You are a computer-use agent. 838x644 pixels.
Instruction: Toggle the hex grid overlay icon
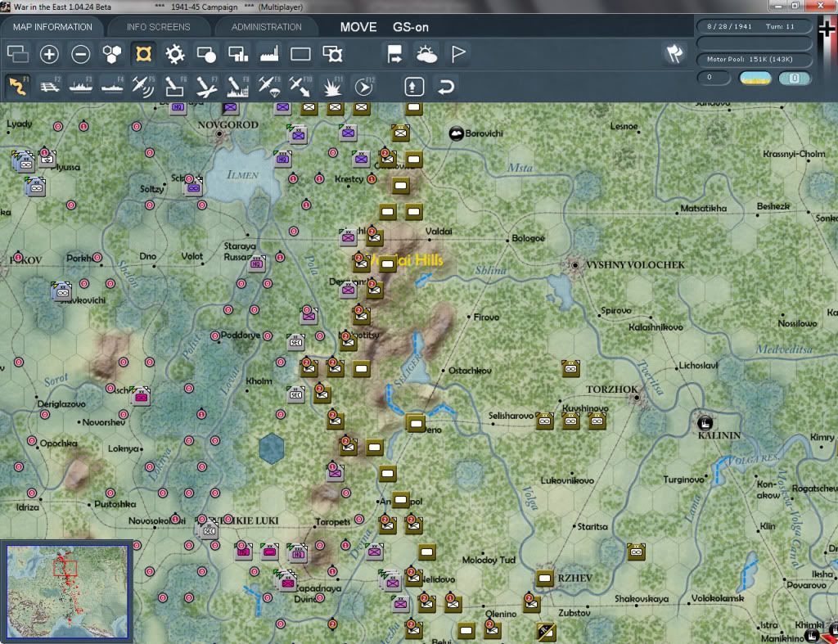[x=111, y=54]
